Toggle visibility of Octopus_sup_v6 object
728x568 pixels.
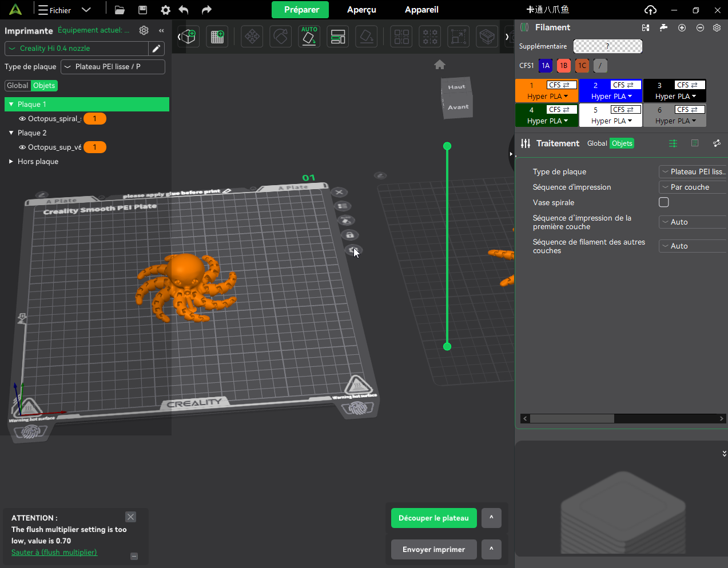(x=23, y=147)
